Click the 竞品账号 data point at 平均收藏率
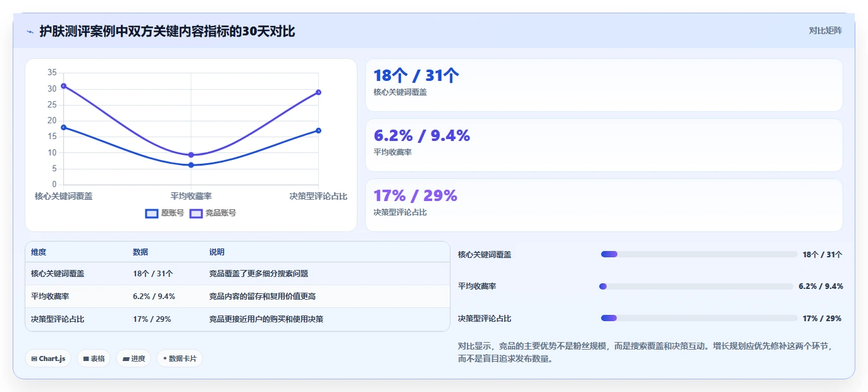Image resolution: width=868 pixels, height=392 pixels. tap(191, 155)
